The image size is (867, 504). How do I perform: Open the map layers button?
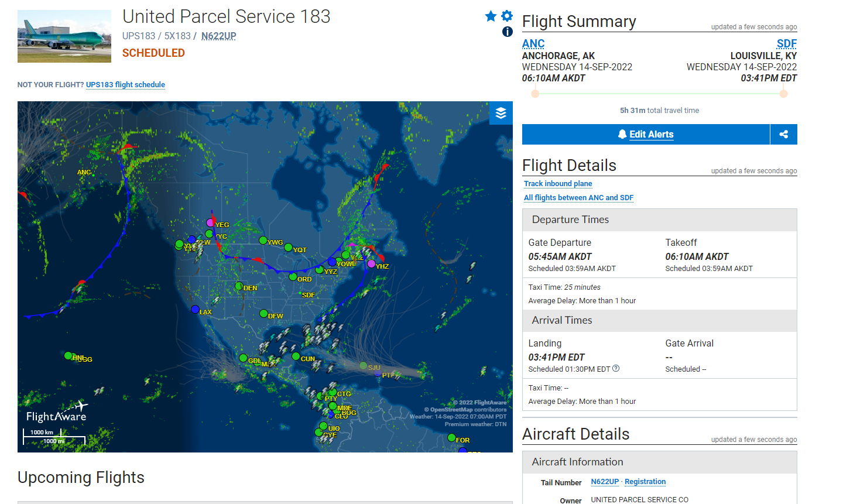tap(501, 113)
